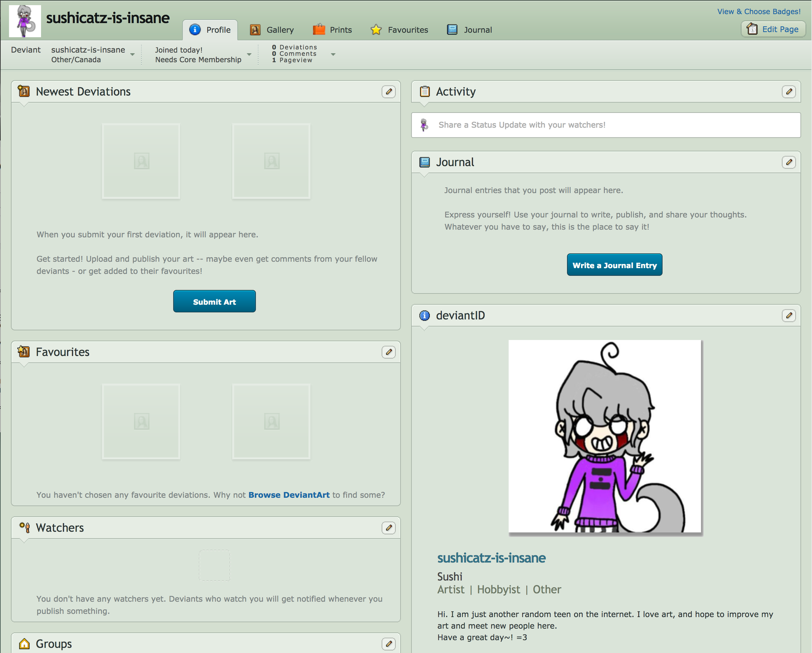Click the pencil edit icon on Favourites panel
This screenshot has height=653, width=812.
pos(388,352)
